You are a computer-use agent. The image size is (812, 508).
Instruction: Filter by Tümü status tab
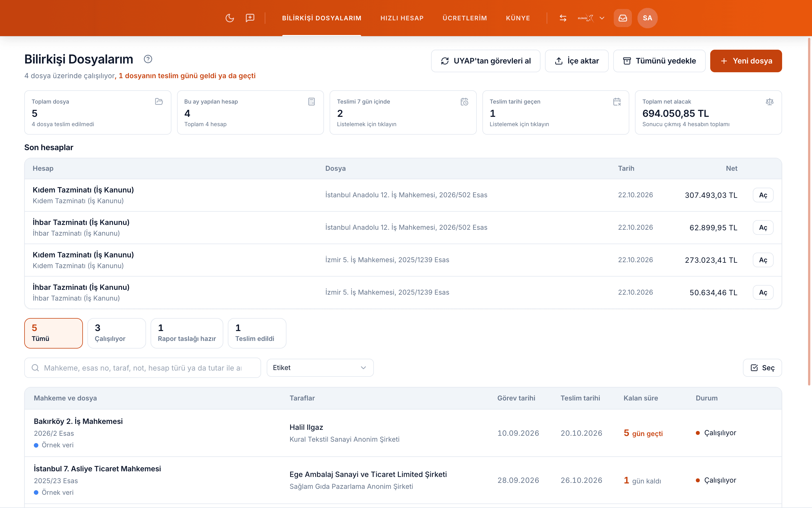click(x=54, y=333)
